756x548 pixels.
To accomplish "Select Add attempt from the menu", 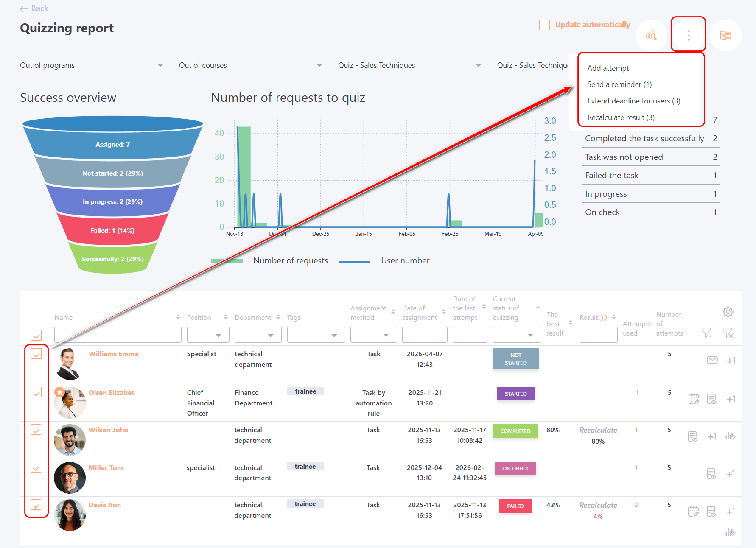I will click(x=608, y=68).
